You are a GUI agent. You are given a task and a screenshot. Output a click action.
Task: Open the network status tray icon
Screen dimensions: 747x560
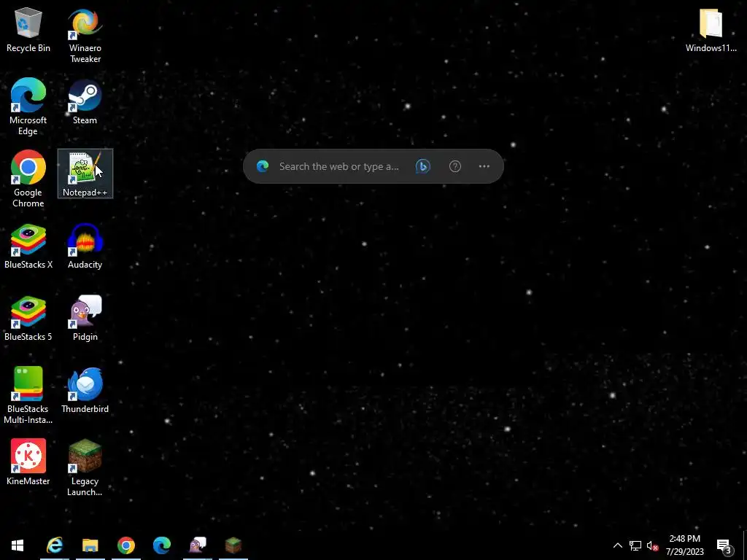(635, 545)
